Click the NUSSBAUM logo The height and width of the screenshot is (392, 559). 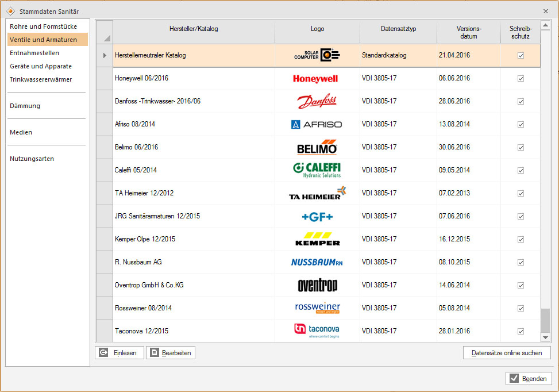click(x=317, y=262)
